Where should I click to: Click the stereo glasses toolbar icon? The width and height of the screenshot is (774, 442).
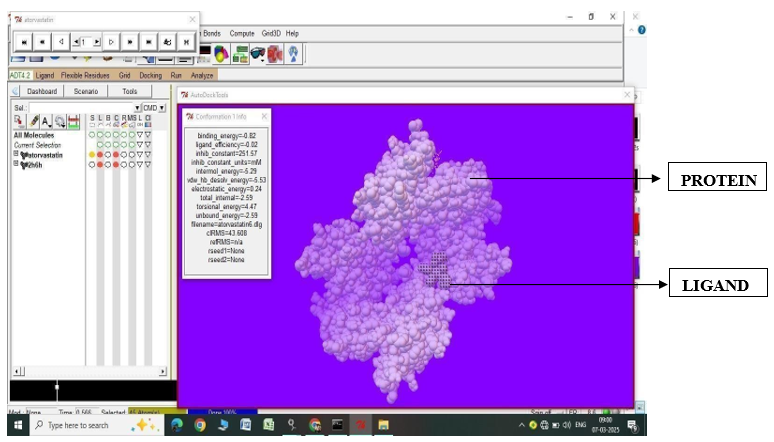(x=259, y=54)
